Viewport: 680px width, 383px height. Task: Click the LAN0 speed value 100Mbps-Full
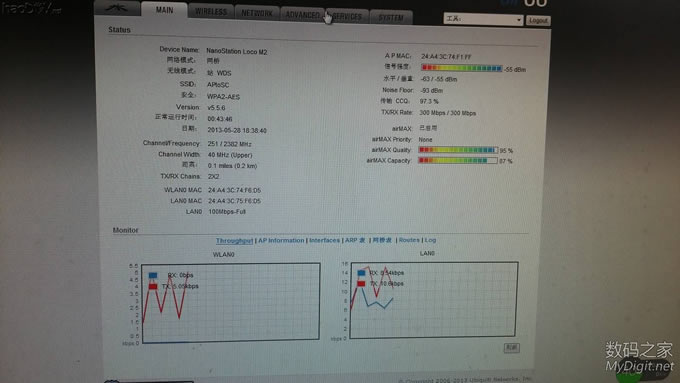tap(227, 212)
